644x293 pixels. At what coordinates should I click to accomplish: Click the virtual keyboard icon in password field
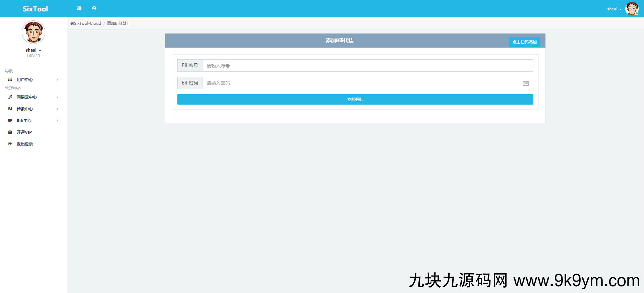coord(526,83)
